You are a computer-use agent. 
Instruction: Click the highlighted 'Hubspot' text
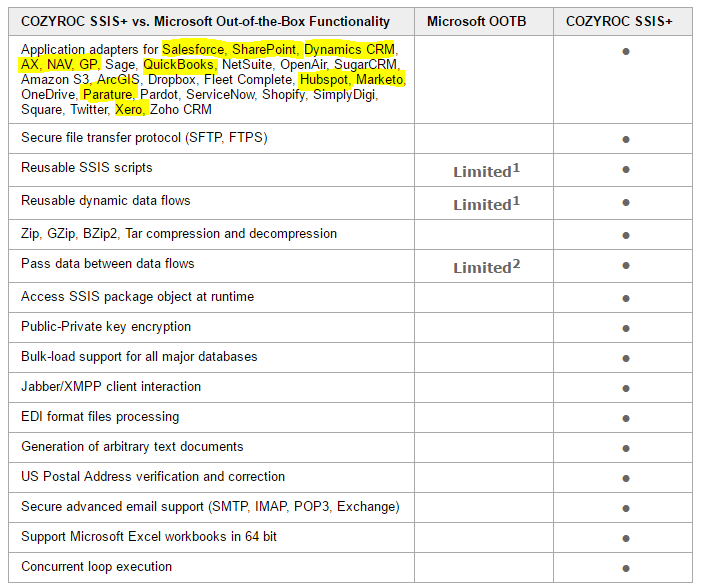(324, 80)
